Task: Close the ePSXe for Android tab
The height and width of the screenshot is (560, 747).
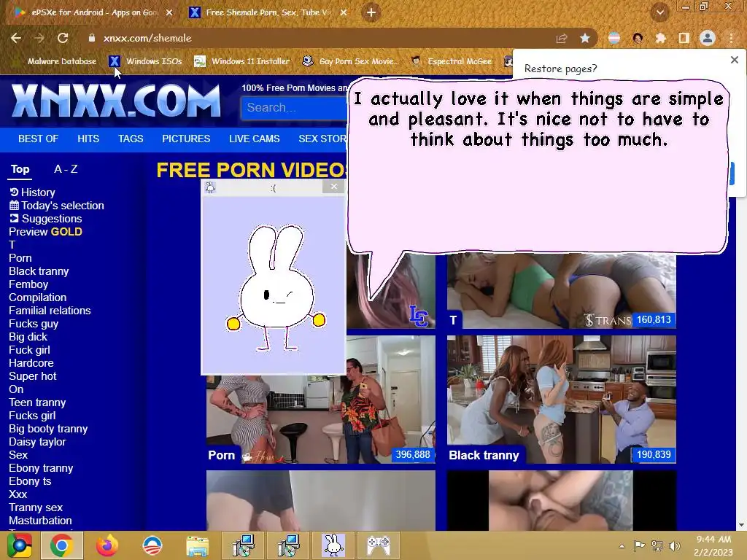Action: pos(169,12)
